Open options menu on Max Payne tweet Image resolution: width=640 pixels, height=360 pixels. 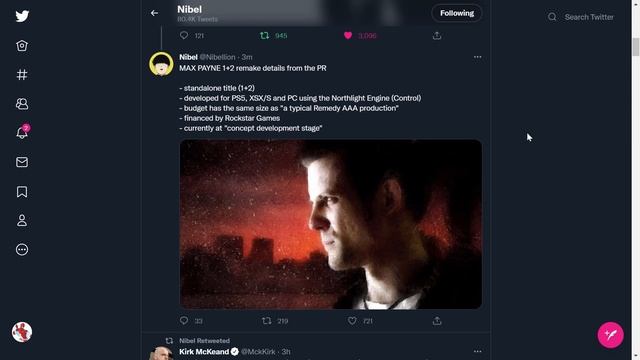pos(478,57)
